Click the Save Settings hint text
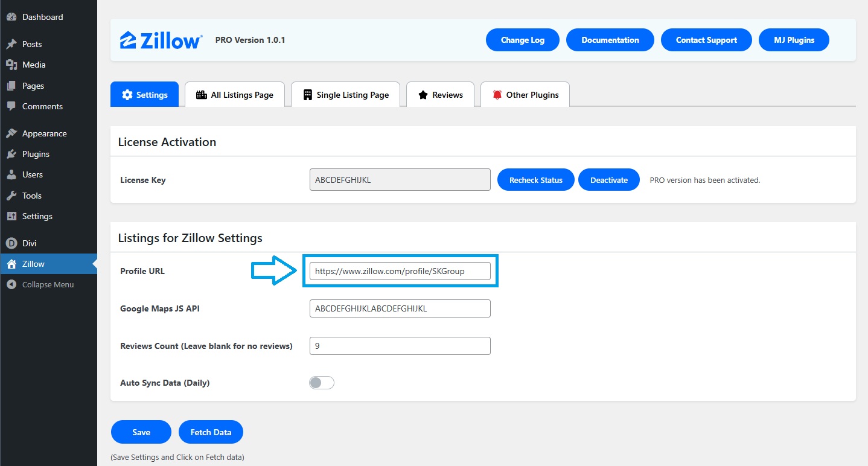 (x=177, y=457)
